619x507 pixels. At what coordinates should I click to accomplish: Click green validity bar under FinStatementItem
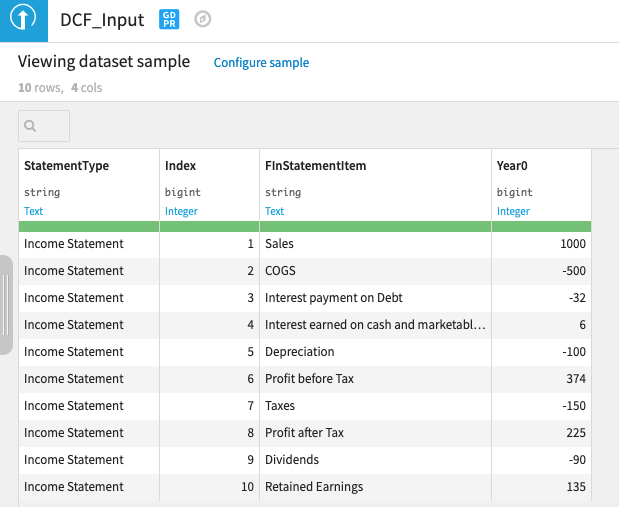click(x=375, y=226)
